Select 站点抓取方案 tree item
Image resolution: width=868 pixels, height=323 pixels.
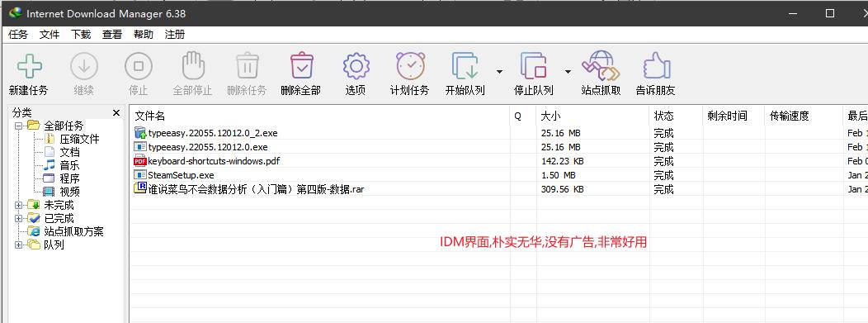73,231
